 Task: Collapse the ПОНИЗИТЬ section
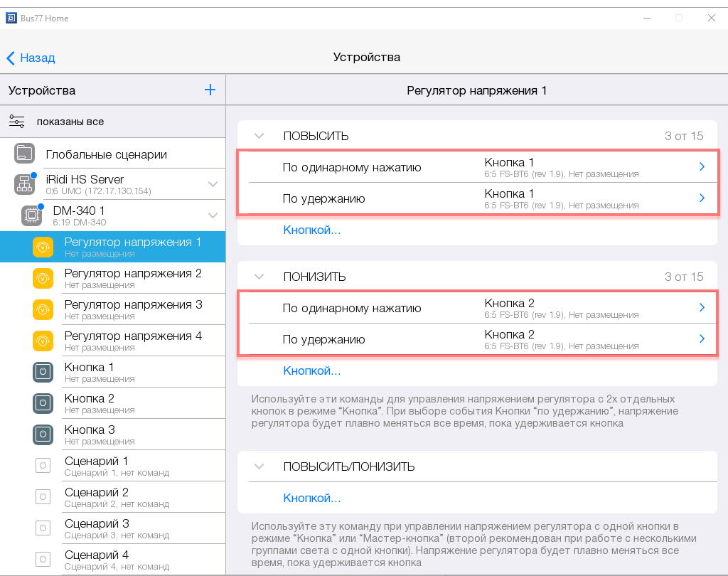[259, 277]
